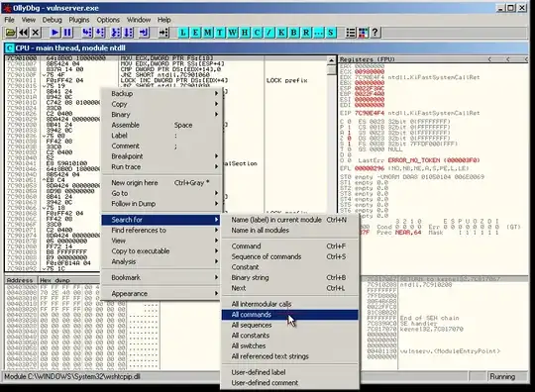
Task: Open Memory map via M button
Action: (x=208, y=33)
